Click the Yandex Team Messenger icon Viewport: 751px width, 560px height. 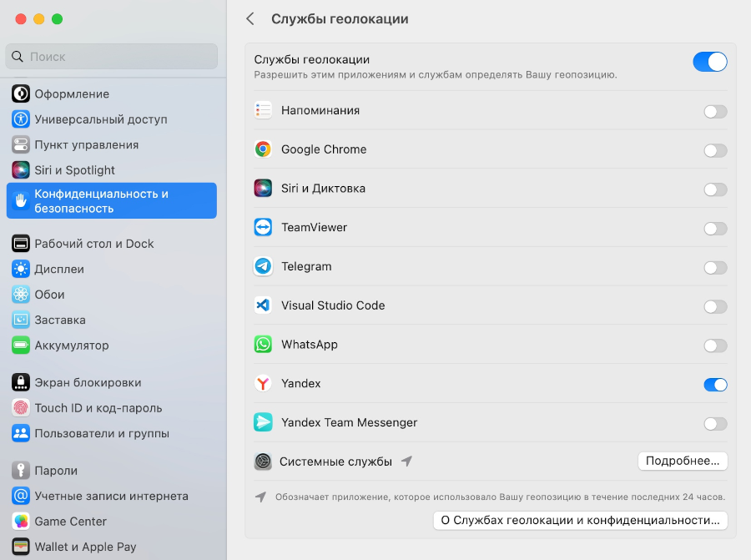[x=264, y=422]
